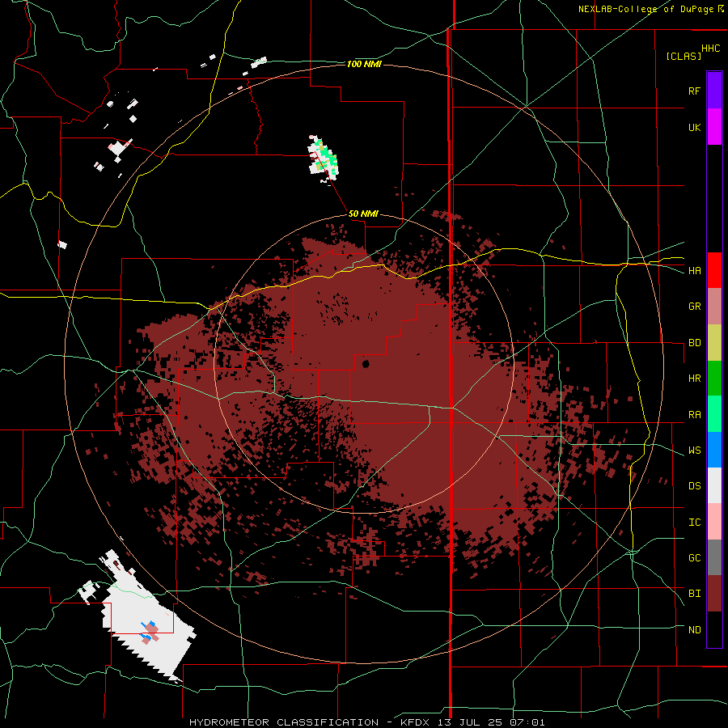Click the IC pink legend swatch
Screen dimensions: 728x728
coord(714,522)
